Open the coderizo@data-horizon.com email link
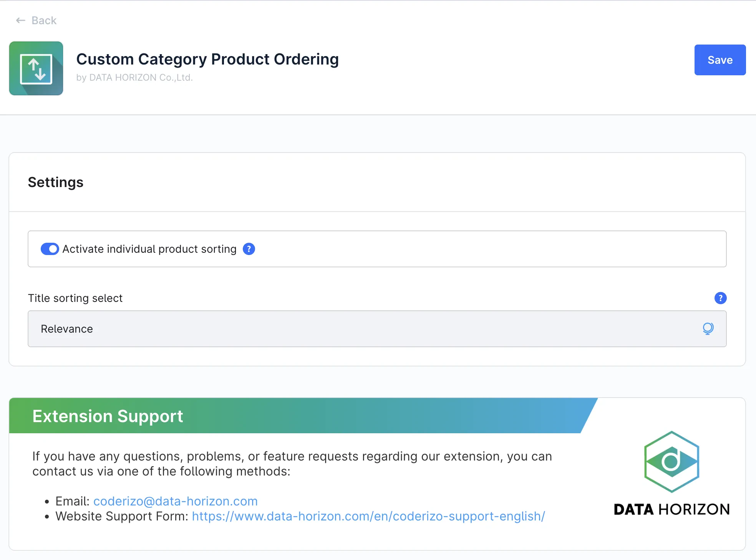The image size is (756, 560). [x=175, y=501]
